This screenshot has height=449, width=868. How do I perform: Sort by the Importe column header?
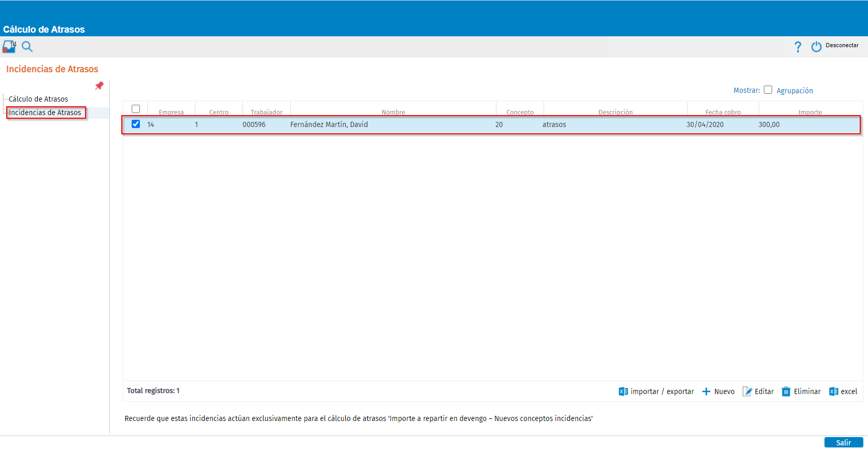810,112
